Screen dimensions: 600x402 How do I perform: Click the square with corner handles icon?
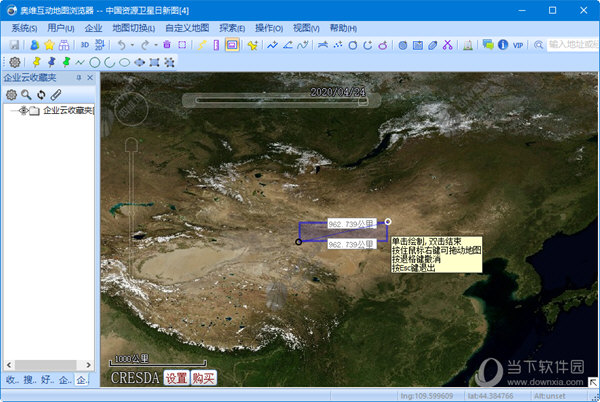tap(154, 62)
